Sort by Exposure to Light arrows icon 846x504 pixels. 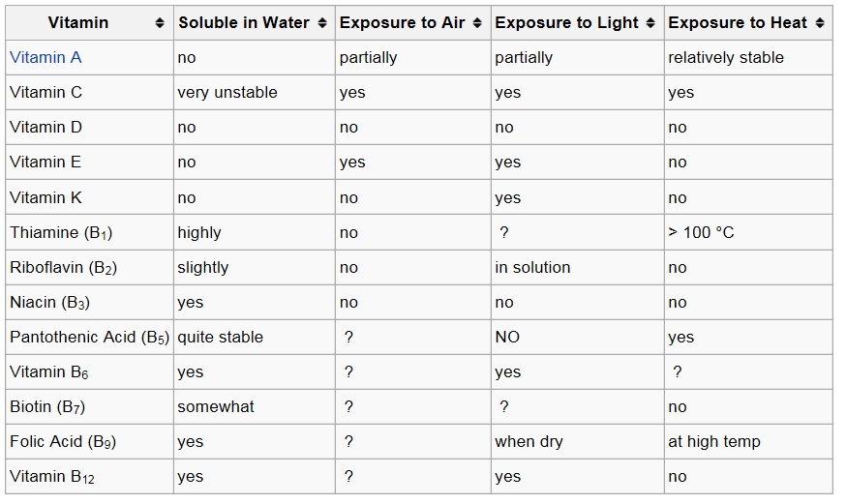coord(650,22)
